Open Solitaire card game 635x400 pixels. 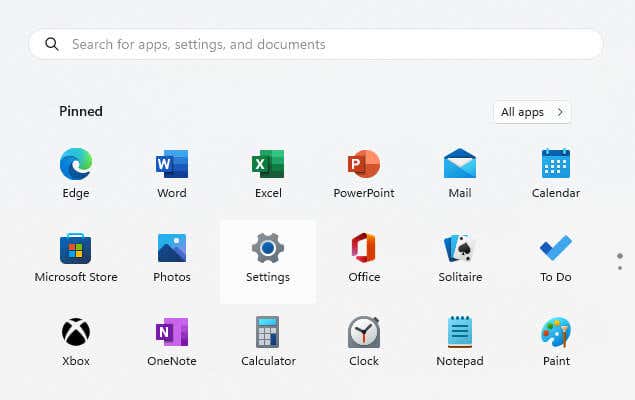460,248
